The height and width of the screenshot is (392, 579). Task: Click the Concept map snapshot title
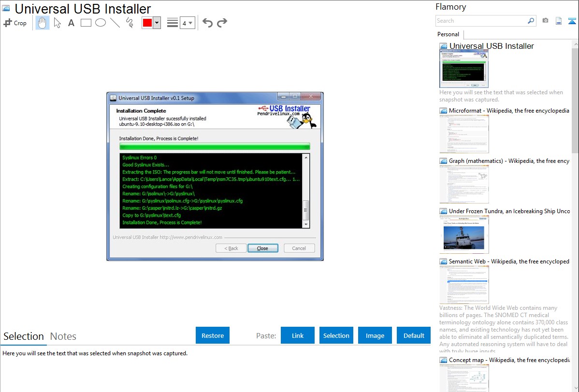[x=509, y=360]
